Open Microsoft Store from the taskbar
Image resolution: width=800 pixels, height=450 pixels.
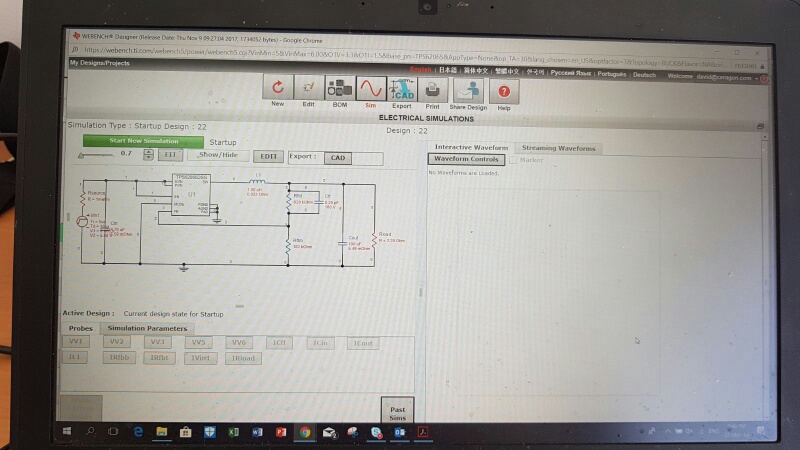(x=186, y=432)
